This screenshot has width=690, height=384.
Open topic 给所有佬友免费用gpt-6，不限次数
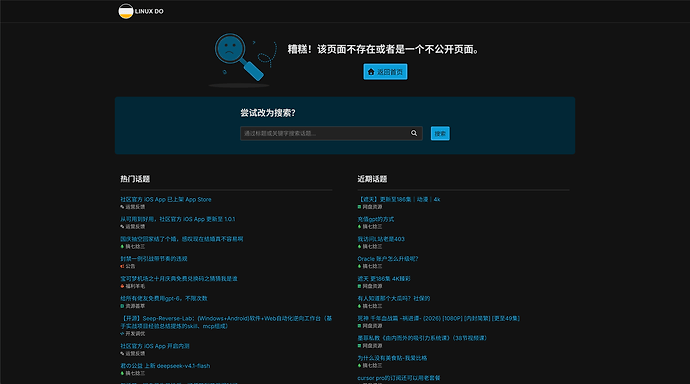(164, 298)
